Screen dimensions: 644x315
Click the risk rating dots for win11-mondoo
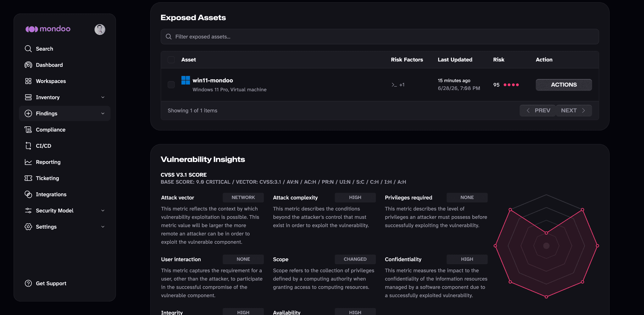[x=511, y=85]
